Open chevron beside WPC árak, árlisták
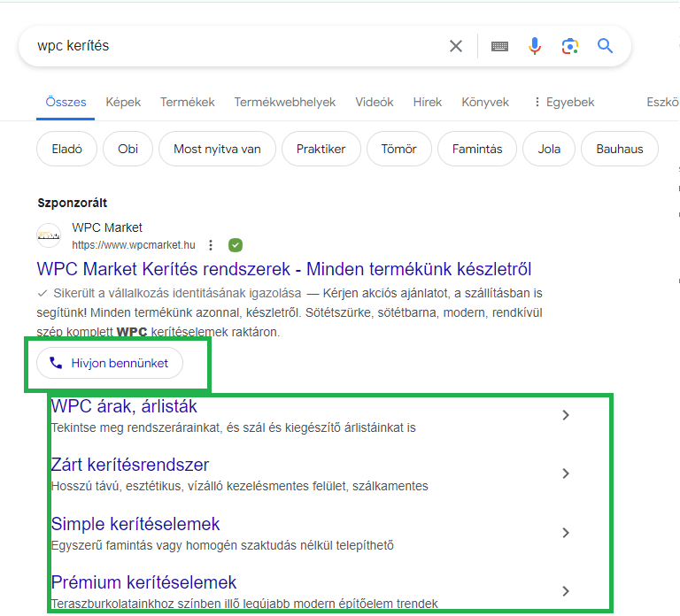680x616 pixels. tap(566, 415)
